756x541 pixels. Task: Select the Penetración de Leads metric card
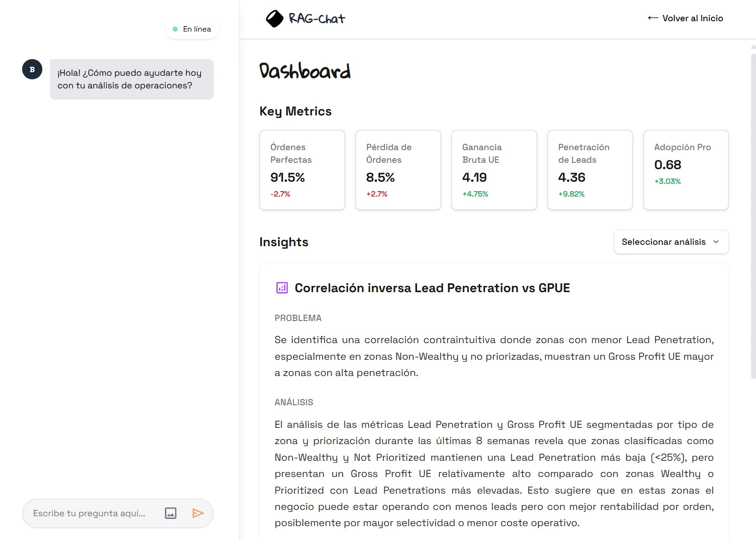(x=590, y=170)
